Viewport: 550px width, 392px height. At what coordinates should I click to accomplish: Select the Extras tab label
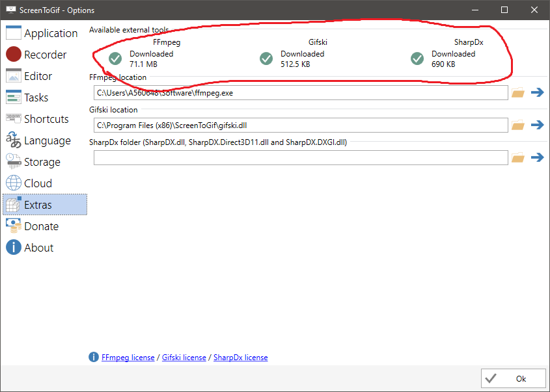click(x=38, y=205)
